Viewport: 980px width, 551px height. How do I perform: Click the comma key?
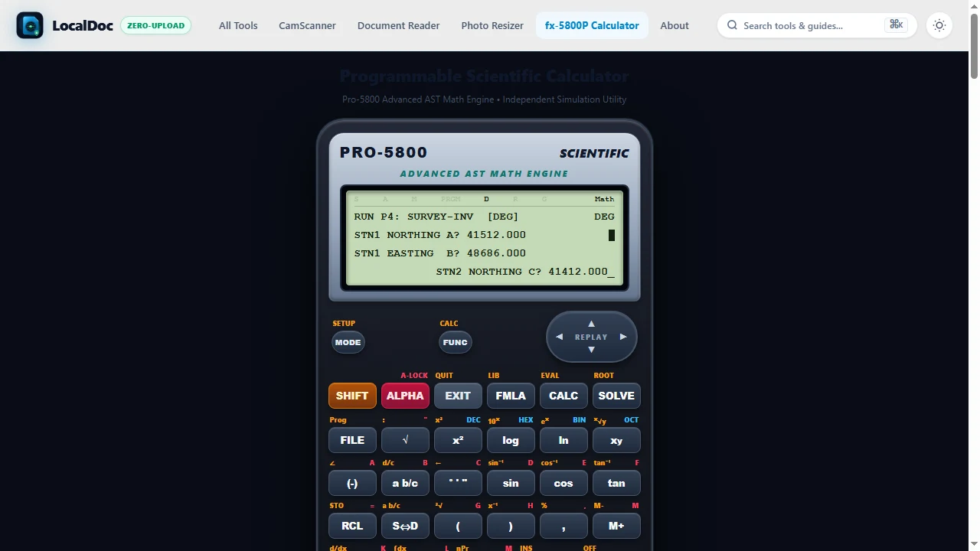coord(563,526)
